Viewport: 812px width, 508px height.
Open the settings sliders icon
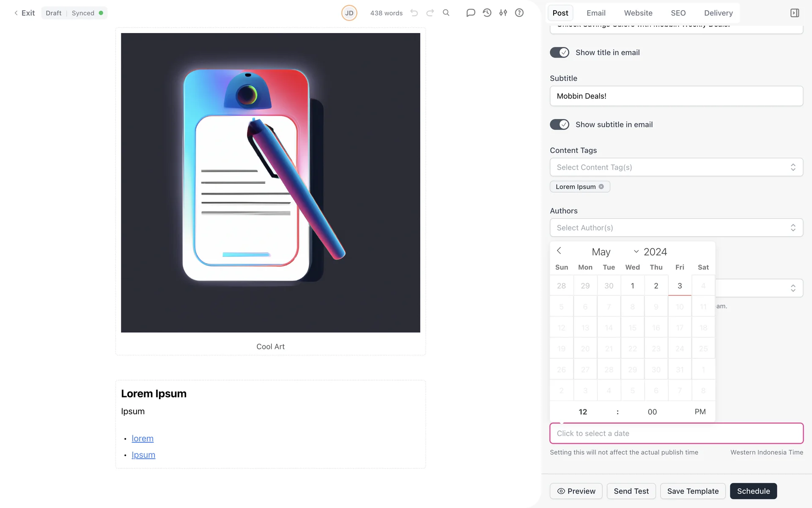click(x=503, y=13)
